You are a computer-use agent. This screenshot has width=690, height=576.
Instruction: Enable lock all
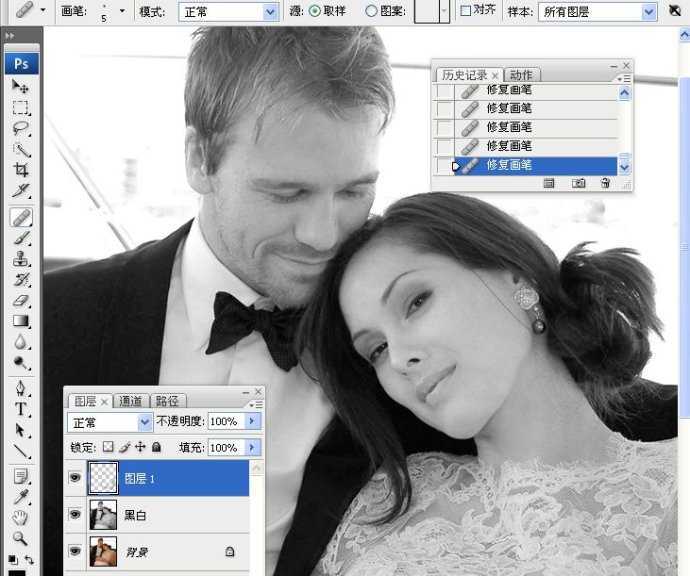click(156, 447)
